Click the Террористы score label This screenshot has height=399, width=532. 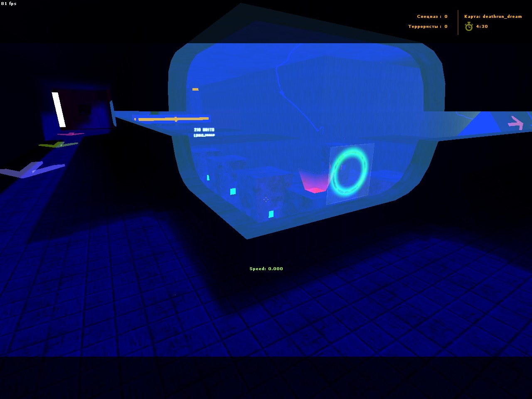tap(428, 27)
